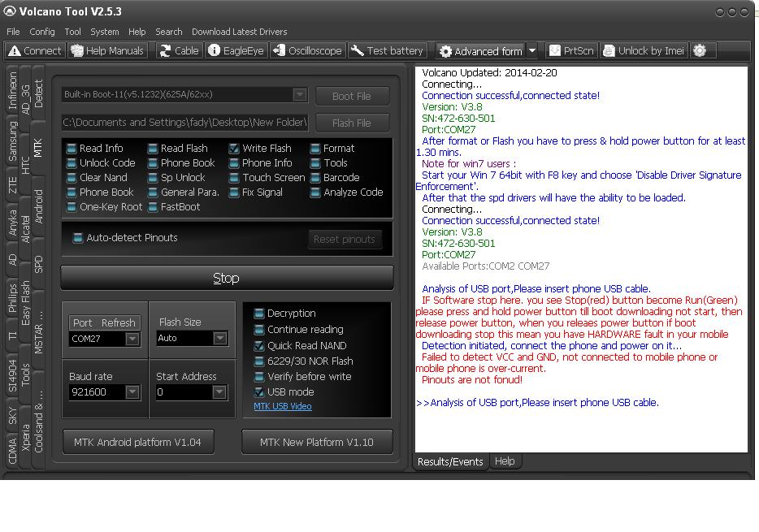759x532 pixels.
Task: Tick the Clear Nand checkbox
Action: click(72, 178)
